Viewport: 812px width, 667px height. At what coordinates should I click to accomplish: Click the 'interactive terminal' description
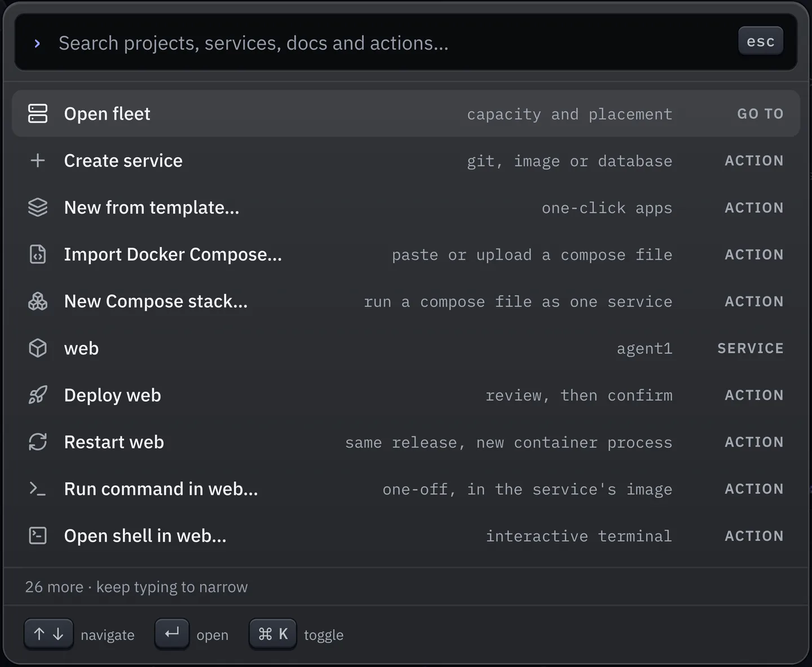click(x=579, y=536)
